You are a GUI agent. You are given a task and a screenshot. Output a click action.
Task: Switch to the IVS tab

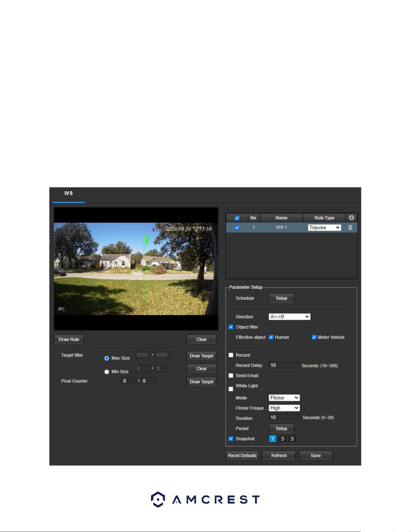pos(69,193)
